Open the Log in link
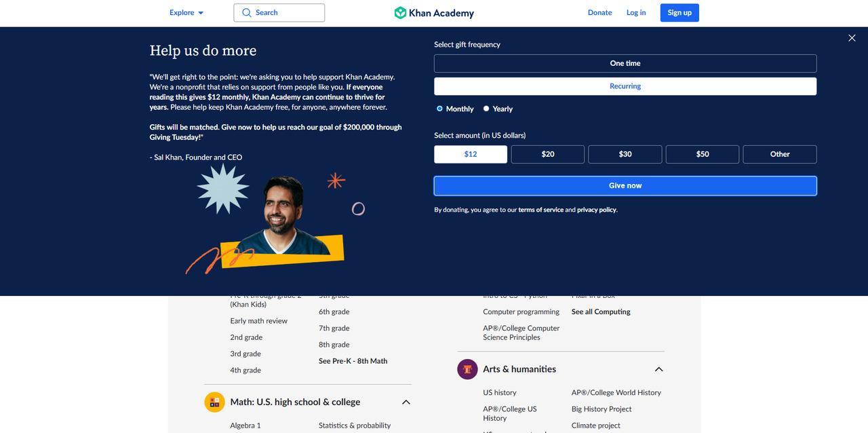The height and width of the screenshot is (433, 868). click(x=636, y=13)
